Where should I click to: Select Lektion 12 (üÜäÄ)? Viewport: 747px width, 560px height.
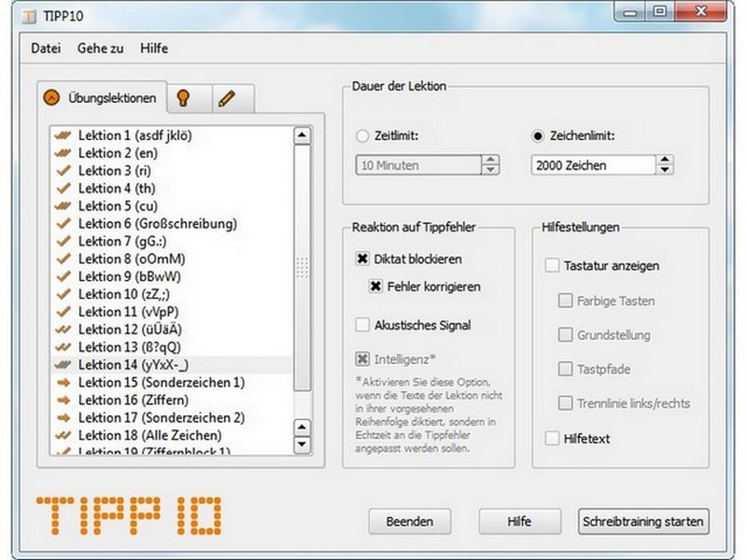(x=172, y=329)
